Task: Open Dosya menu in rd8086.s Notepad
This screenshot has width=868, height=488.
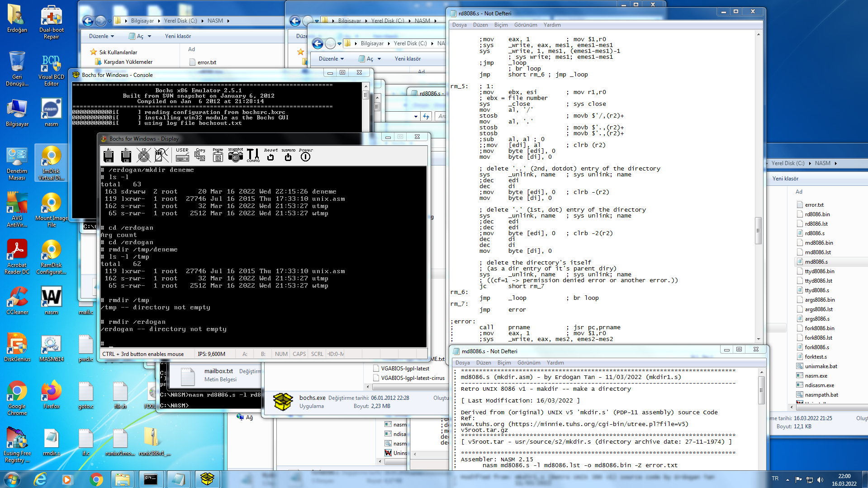Action: point(459,25)
